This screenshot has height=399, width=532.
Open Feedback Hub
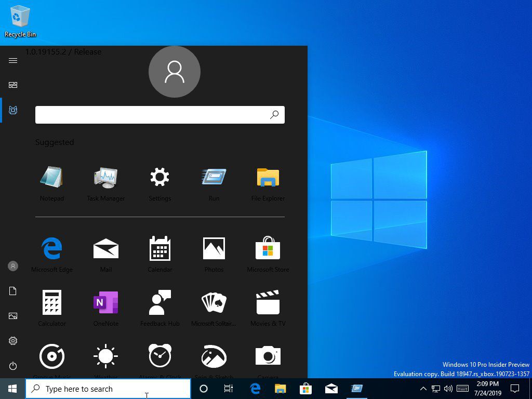(x=159, y=309)
